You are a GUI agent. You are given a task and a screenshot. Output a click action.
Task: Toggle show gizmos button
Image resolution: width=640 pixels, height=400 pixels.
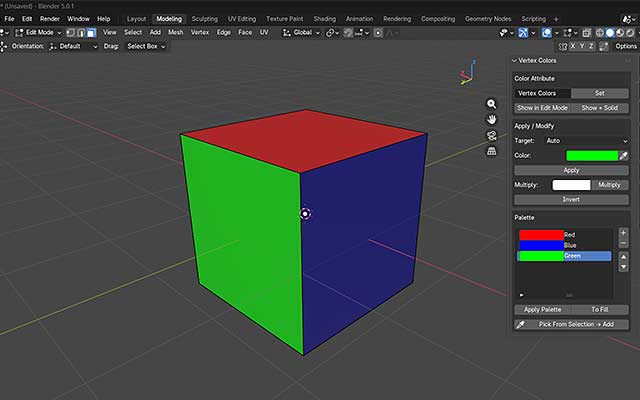[523, 33]
